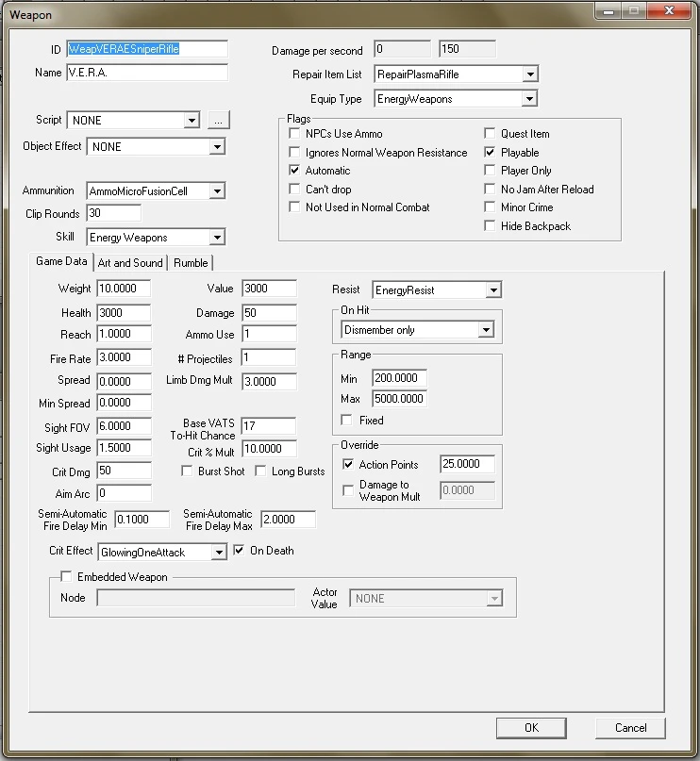
Task: Toggle the On Death checkbox
Action: pyautogui.click(x=239, y=551)
